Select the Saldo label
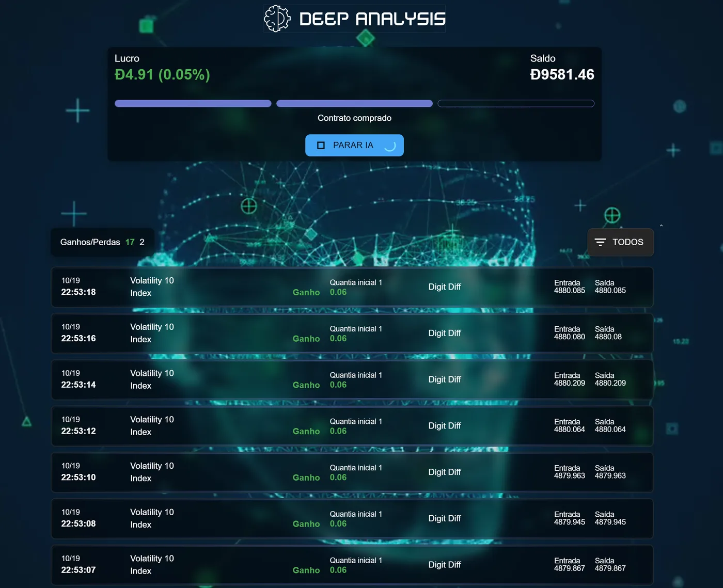723x588 pixels. click(x=543, y=58)
